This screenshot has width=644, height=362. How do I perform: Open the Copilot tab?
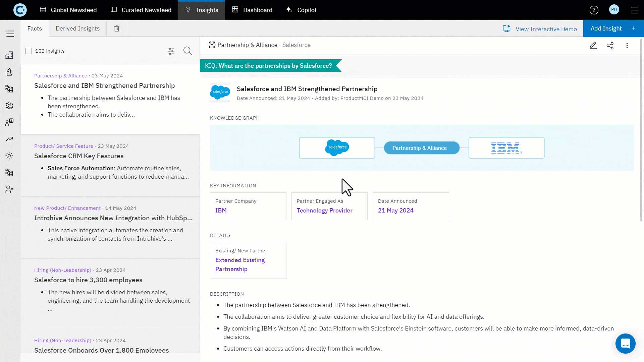(301, 10)
